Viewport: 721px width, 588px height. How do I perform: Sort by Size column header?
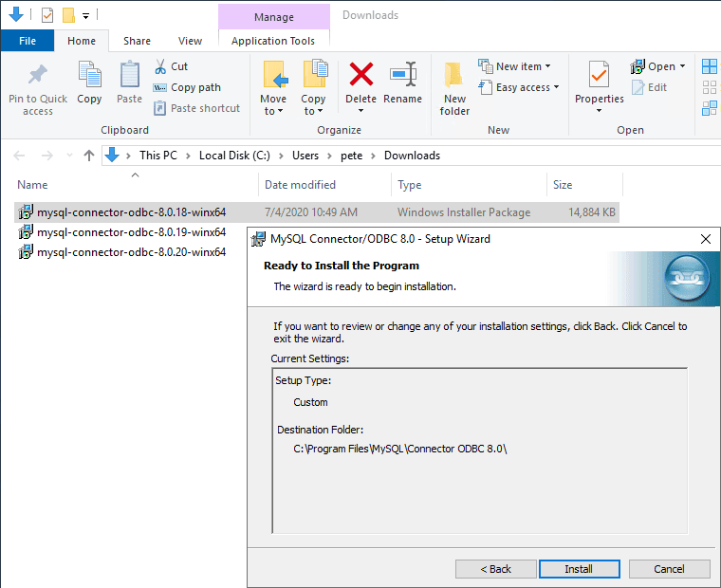click(563, 185)
